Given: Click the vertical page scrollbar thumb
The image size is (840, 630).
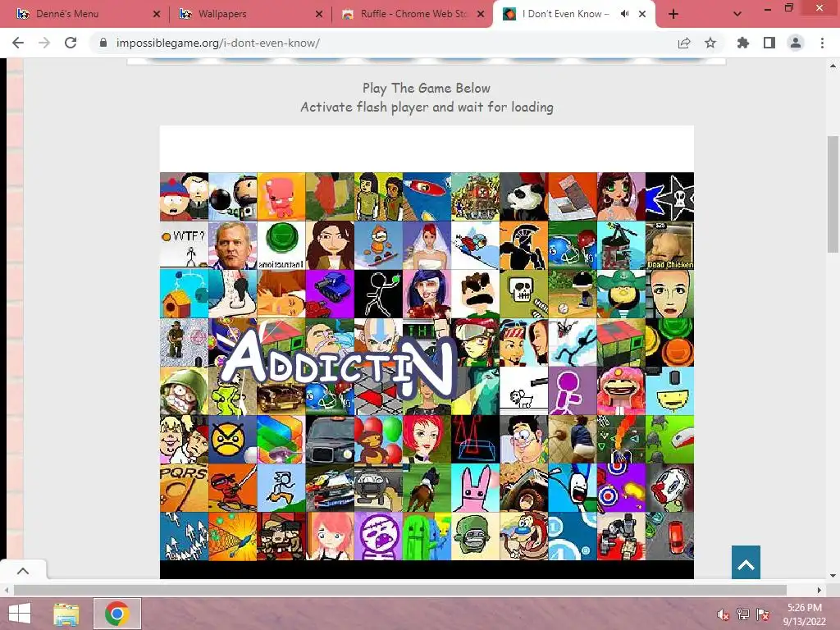Looking at the screenshot, I should [x=833, y=194].
